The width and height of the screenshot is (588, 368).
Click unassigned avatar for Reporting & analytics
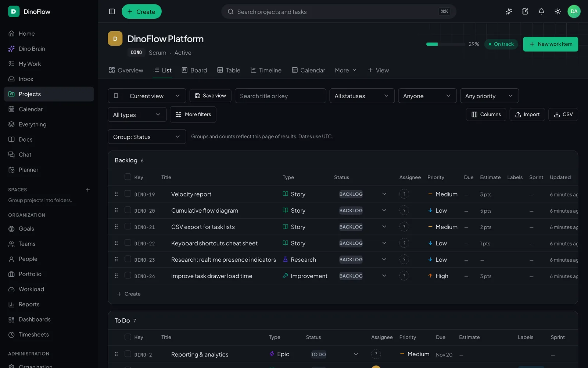(376, 354)
